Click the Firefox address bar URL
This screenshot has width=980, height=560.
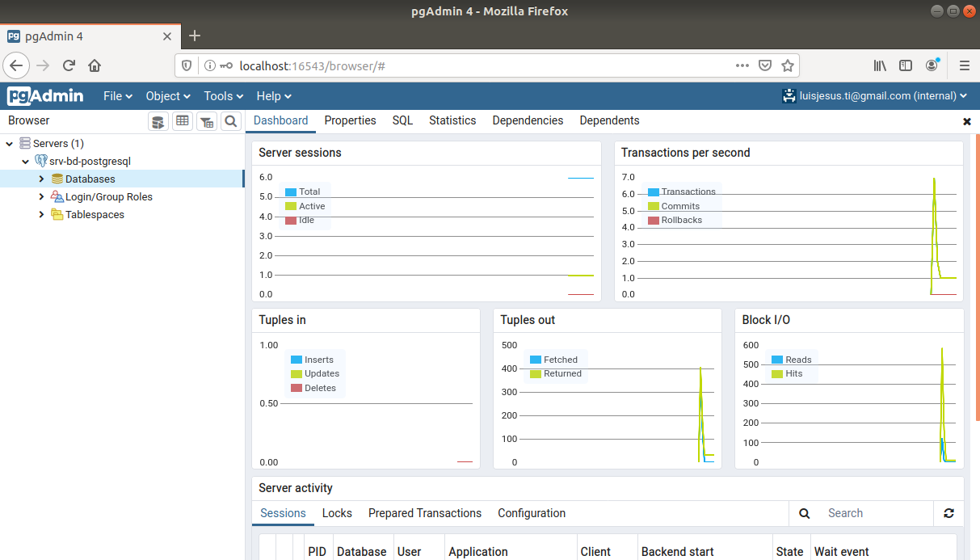pyautogui.click(x=312, y=65)
